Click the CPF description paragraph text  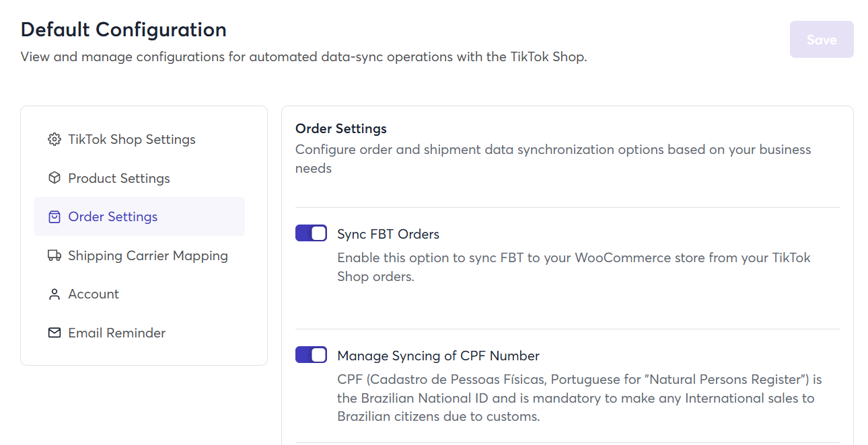(575, 398)
